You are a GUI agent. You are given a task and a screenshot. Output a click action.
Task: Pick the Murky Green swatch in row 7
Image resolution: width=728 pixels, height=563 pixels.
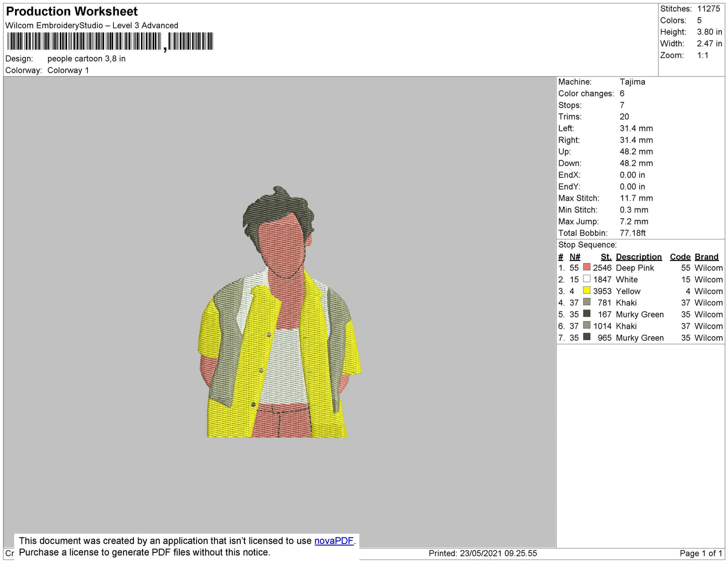[586, 337]
